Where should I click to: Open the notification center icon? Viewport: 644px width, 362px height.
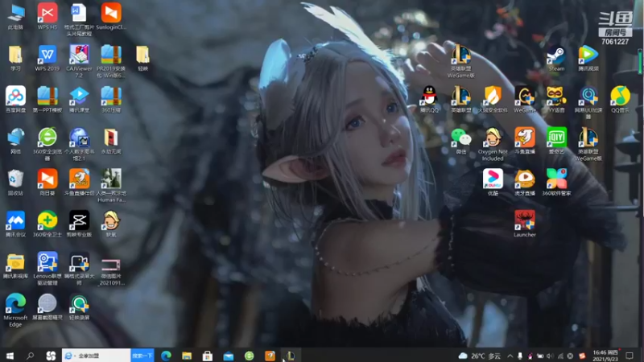click(x=630, y=356)
